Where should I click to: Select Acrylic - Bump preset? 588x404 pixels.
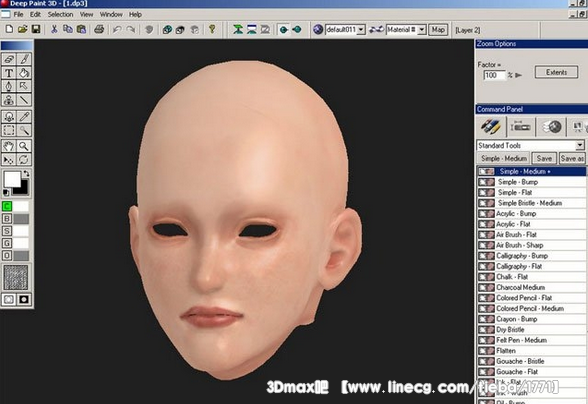coord(531,213)
